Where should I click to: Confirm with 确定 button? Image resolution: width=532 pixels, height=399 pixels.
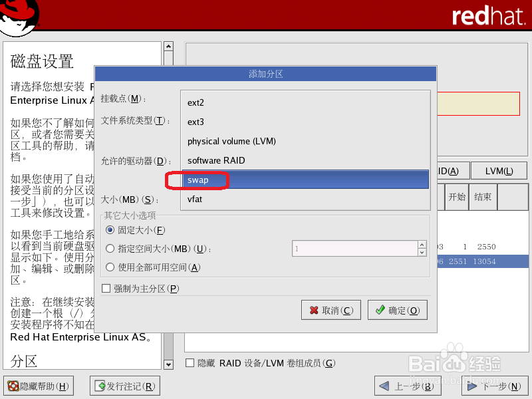pos(398,310)
